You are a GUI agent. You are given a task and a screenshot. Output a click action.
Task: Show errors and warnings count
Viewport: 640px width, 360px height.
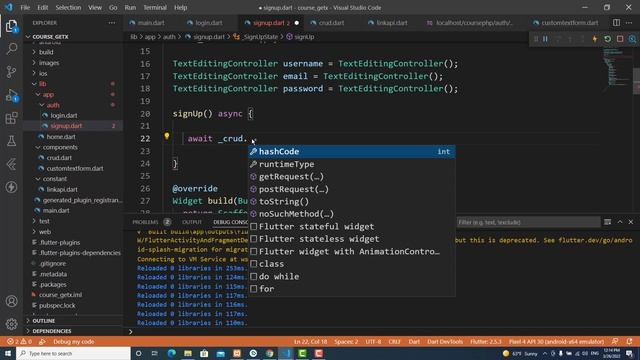pyautogui.click(x=19, y=342)
